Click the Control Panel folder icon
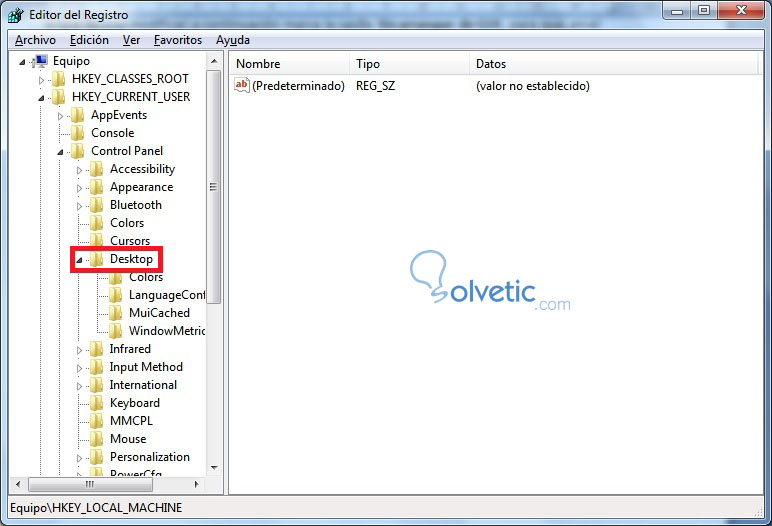This screenshot has height=526, width=772. click(77, 151)
